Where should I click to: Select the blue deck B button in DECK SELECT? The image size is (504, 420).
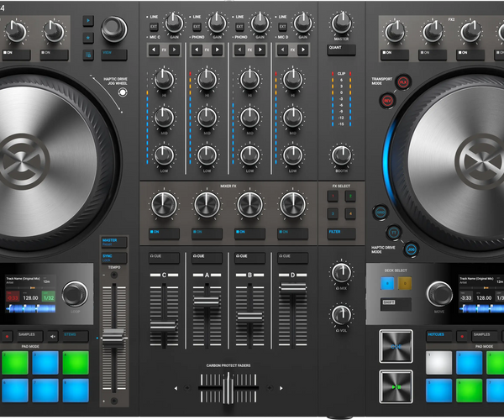pyautogui.click(x=387, y=283)
